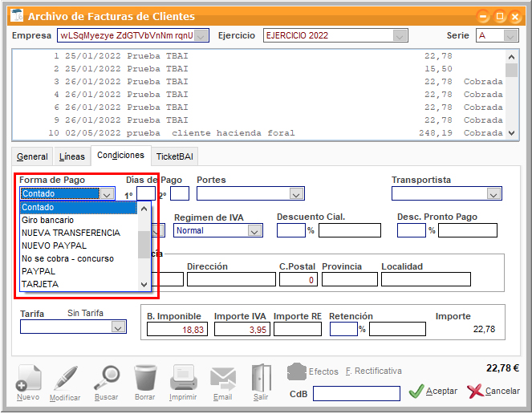
Task: Open the Ejercicio 2022 dropdown
Action: [x=400, y=35]
